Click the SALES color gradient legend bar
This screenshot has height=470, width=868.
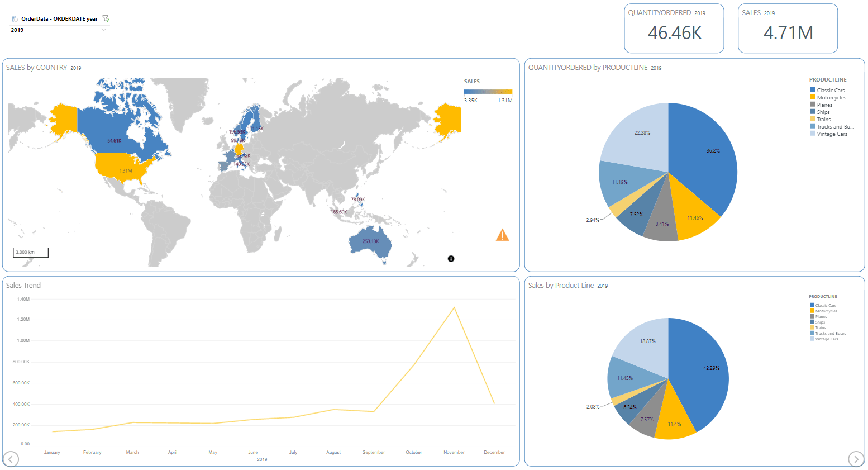point(488,92)
